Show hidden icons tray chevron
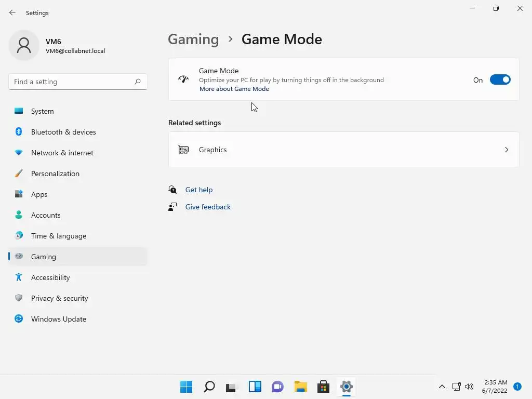 pyautogui.click(x=442, y=387)
